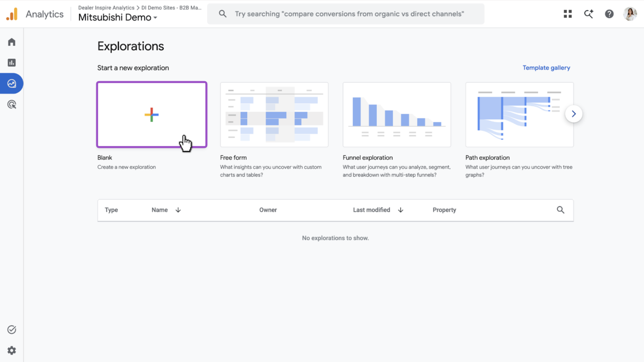Click the top search input field
The height and width of the screenshot is (362, 644).
coord(346,14)
